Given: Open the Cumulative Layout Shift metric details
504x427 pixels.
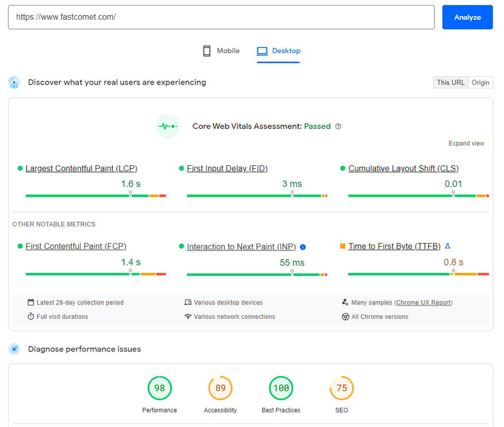Looking at the screenshot, I should click(403, 168).
